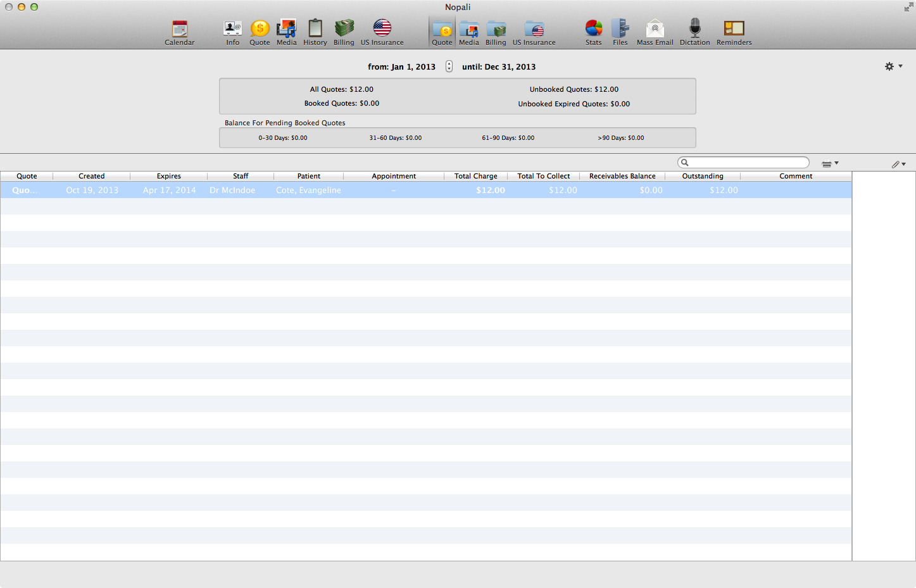Screen dimensions: 916x588
Task: Sort by Comment column header
Action: tap(796, 176)
